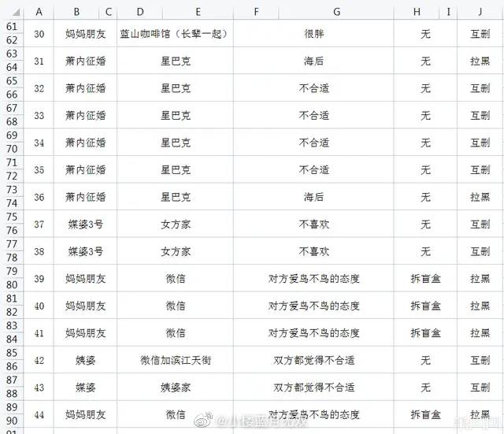Click the cell with entry number 44
The height and width of the screenshot is (434, 504).
(x=39, y=414)
